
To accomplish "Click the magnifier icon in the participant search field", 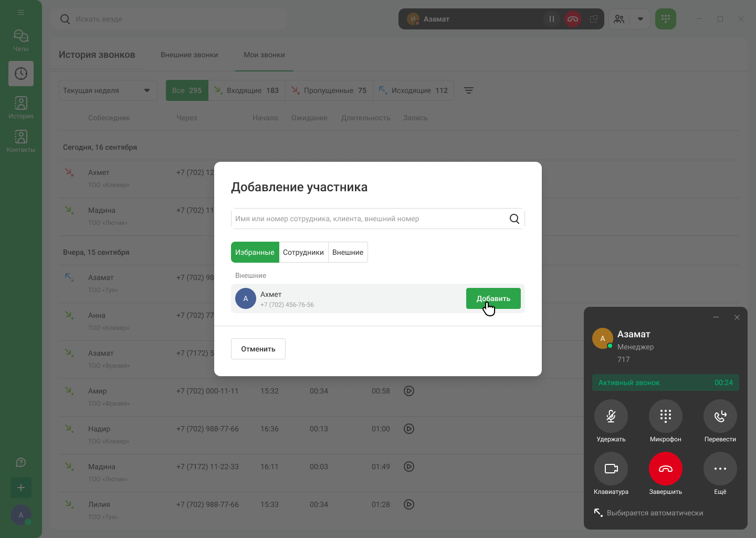I will click(x=514, y=219).
